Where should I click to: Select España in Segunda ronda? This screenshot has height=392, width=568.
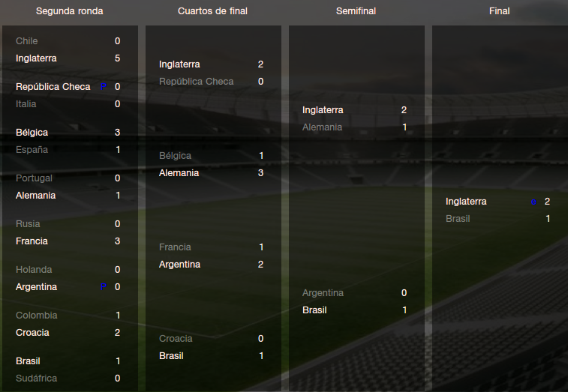coord(32,150)
